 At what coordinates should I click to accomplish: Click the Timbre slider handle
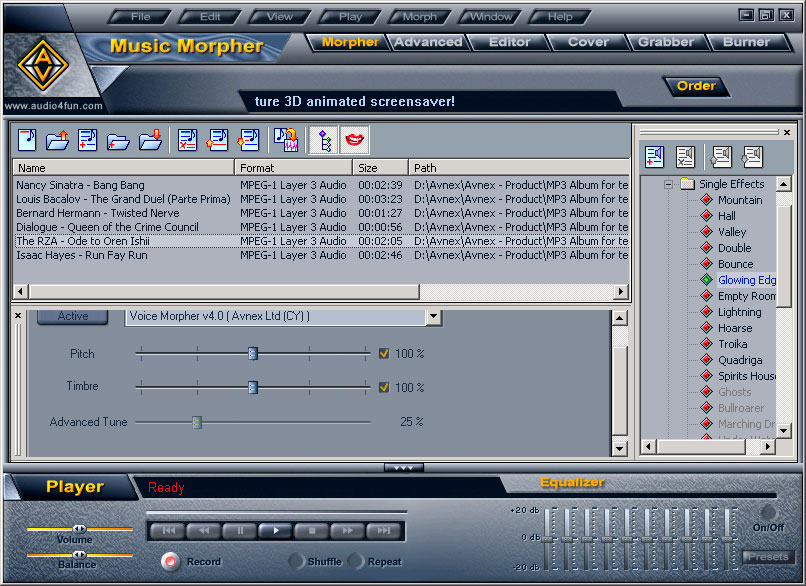pos(252,387)
